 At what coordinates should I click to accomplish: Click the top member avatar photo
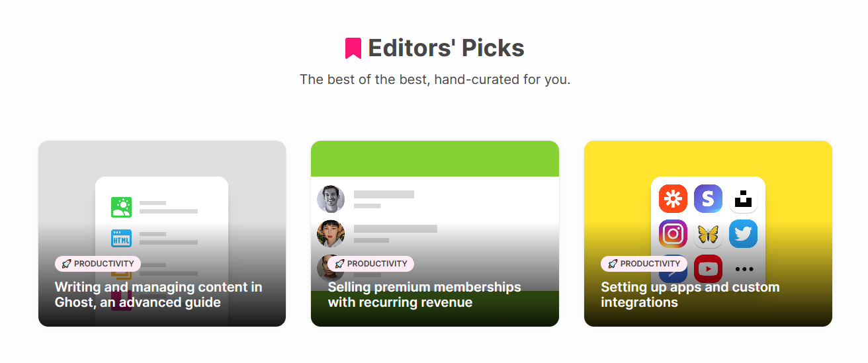point(331,199)
